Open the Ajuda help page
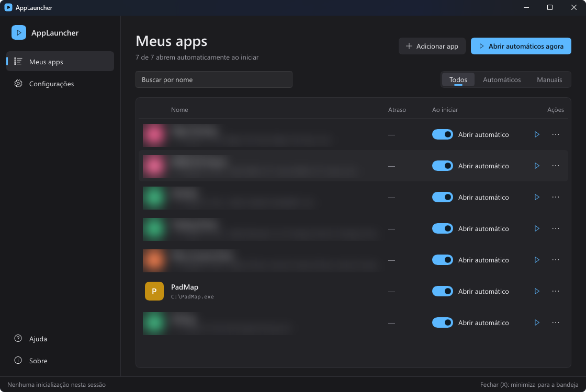586x392 pixels. 60,339
